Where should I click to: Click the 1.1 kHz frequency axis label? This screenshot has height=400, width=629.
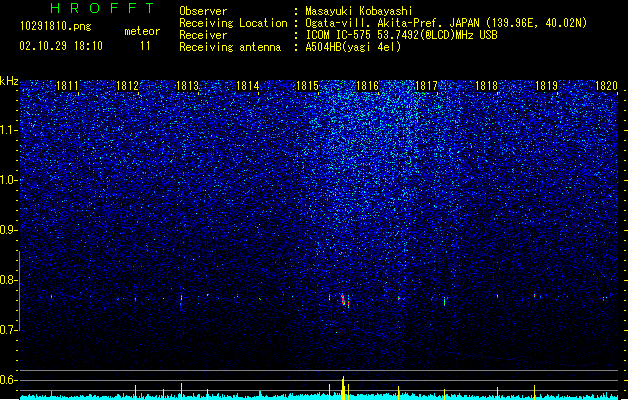[x=9, y=130]
